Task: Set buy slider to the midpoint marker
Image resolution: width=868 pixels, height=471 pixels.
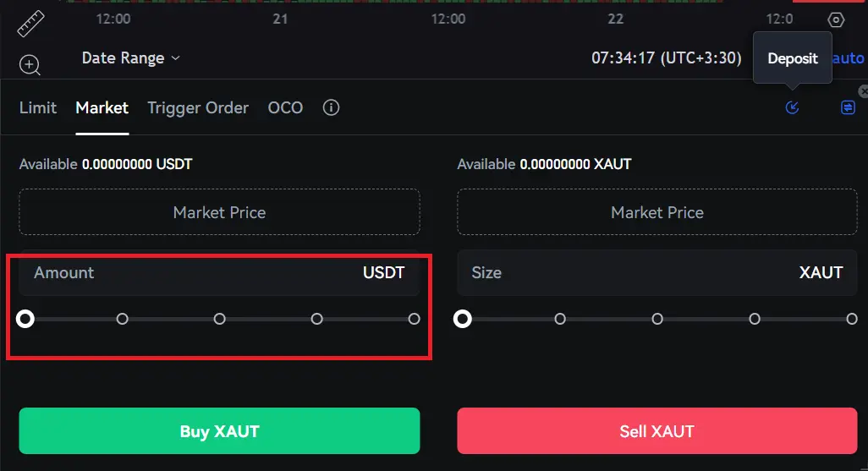Action: pos(220,319)
